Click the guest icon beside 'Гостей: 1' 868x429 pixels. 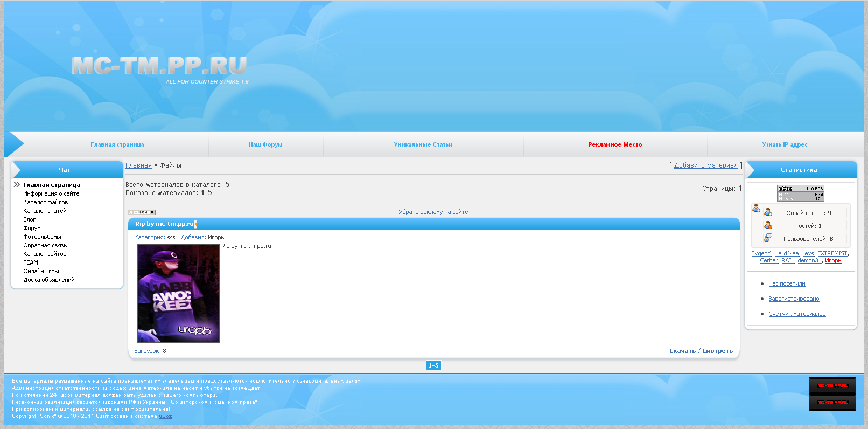(x=768, y=225)
